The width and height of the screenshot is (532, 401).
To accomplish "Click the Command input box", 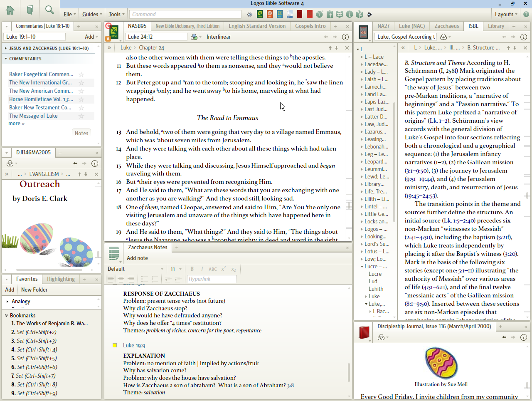I will 185,14.
